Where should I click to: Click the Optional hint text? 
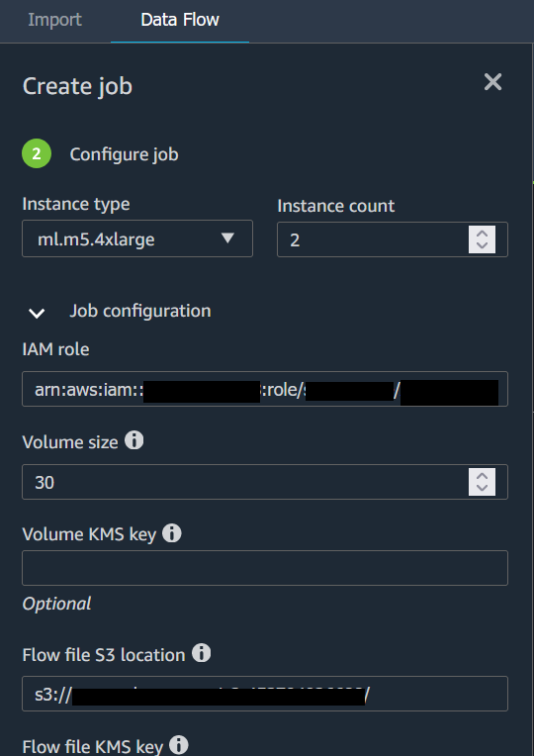click(x=57, y=604)
